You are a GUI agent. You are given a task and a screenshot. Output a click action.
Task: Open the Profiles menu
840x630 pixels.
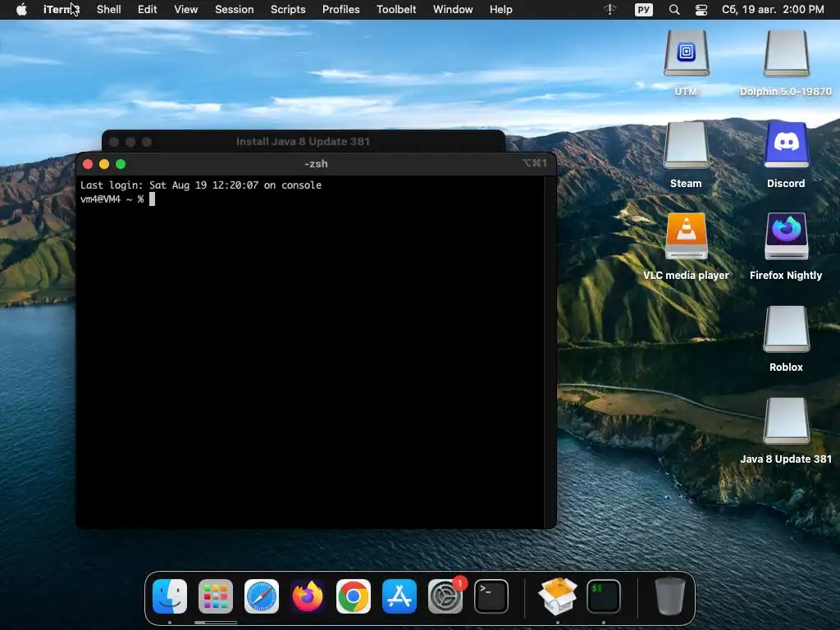[340, 10]
